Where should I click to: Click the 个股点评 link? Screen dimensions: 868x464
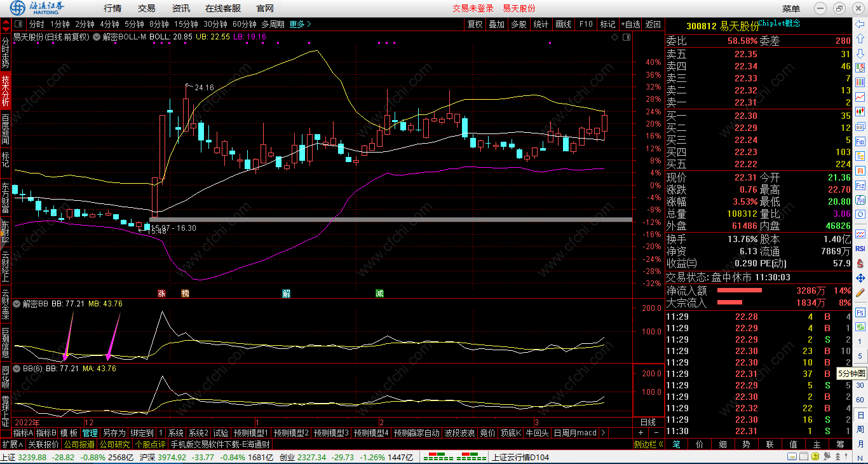pos(150,444)
